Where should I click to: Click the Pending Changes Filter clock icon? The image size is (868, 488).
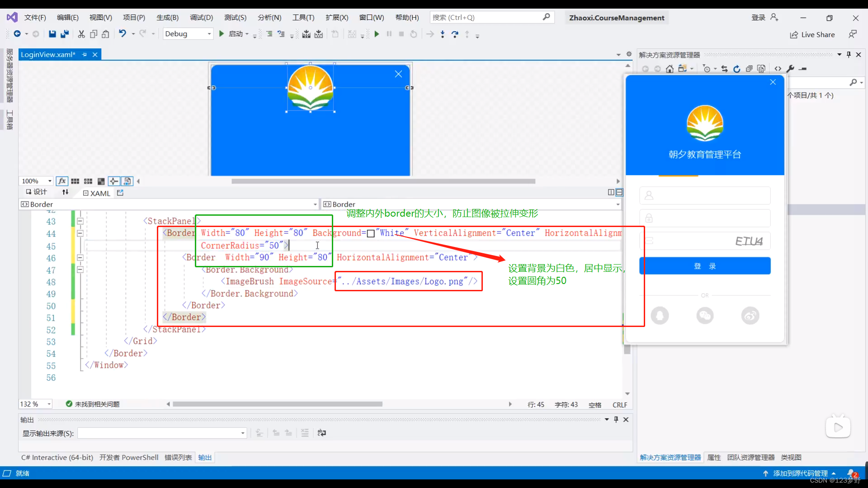[x=707, y=69]
